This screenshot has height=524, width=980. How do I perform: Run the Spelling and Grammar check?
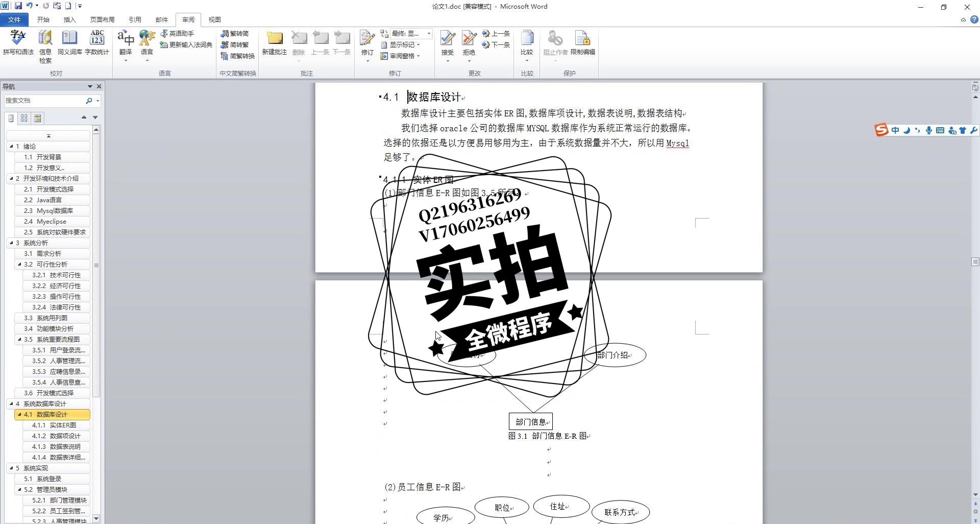coord(18,43)
